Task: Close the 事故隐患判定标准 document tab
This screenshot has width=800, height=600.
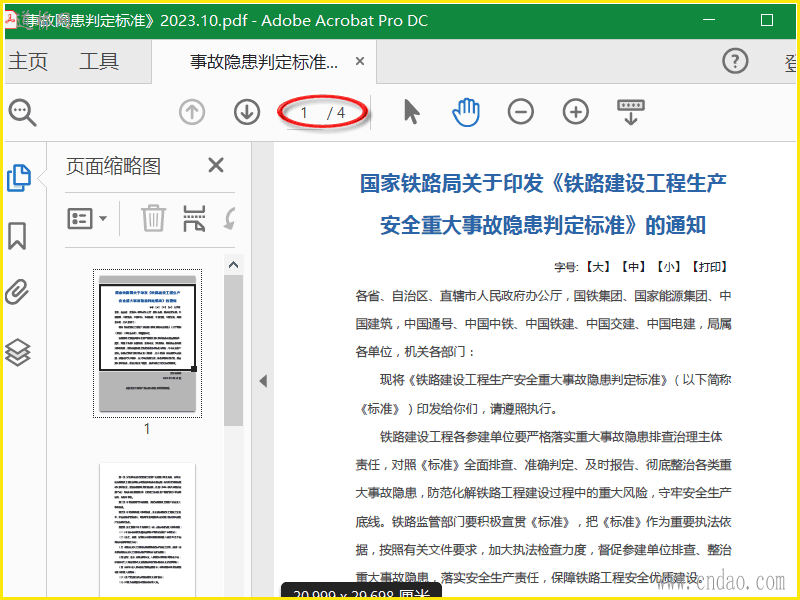Action: [x=360, y=61]
